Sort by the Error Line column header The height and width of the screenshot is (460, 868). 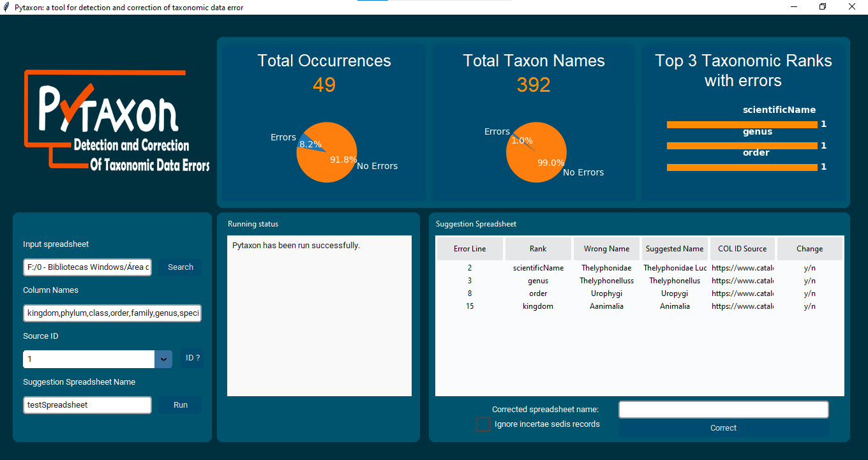pos(470,249)
